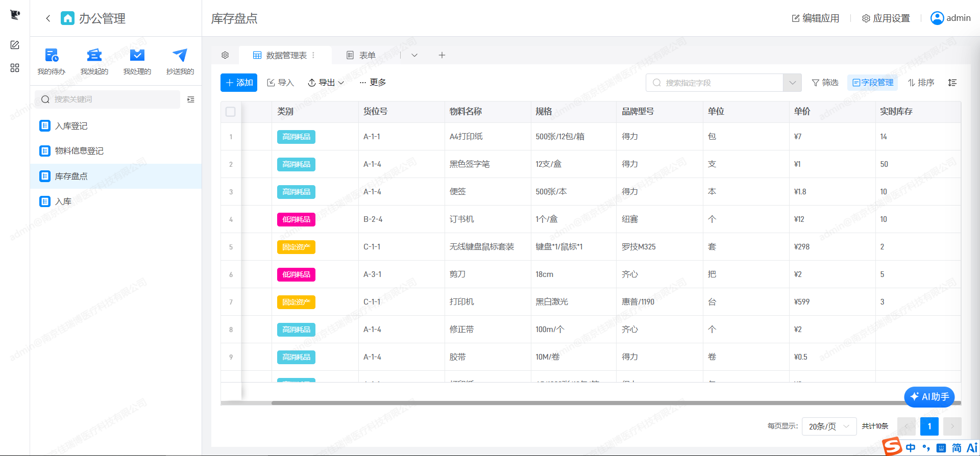Viewport: 980px width, 456px height.
Task: Open the 导出 export dropdown
Action: [326, 83]
